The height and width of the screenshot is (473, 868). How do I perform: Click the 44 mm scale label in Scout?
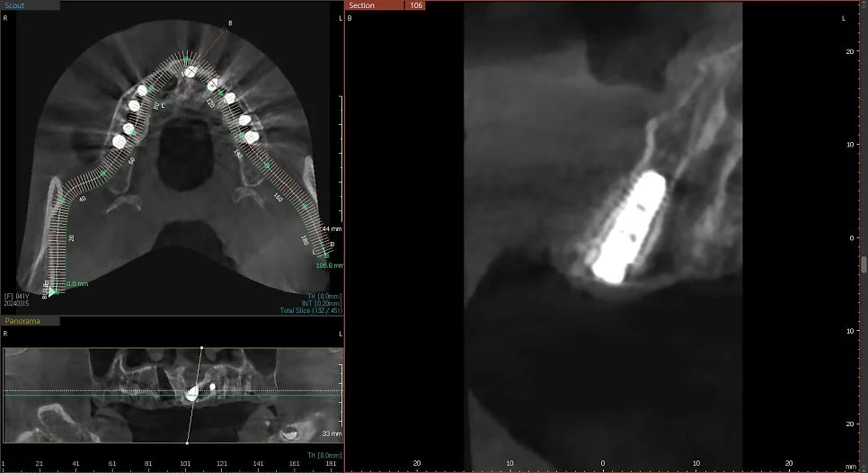point(332,228)
